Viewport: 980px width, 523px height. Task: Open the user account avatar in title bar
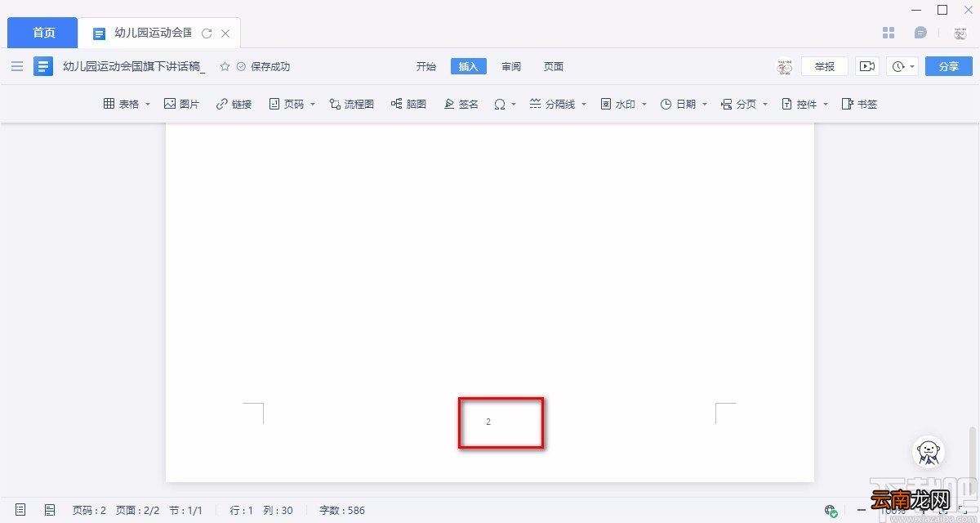coord(960,34)
